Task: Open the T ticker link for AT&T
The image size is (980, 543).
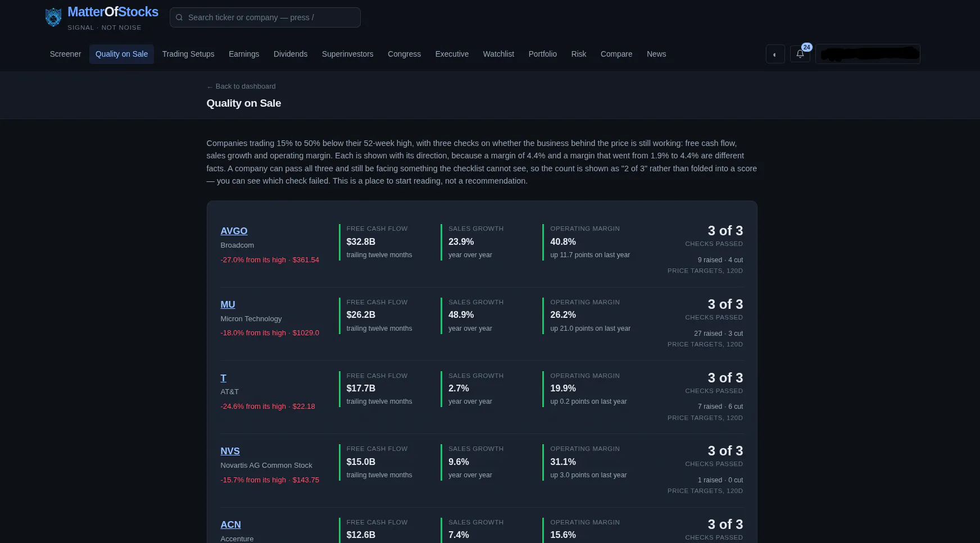Action: (223, 378)
